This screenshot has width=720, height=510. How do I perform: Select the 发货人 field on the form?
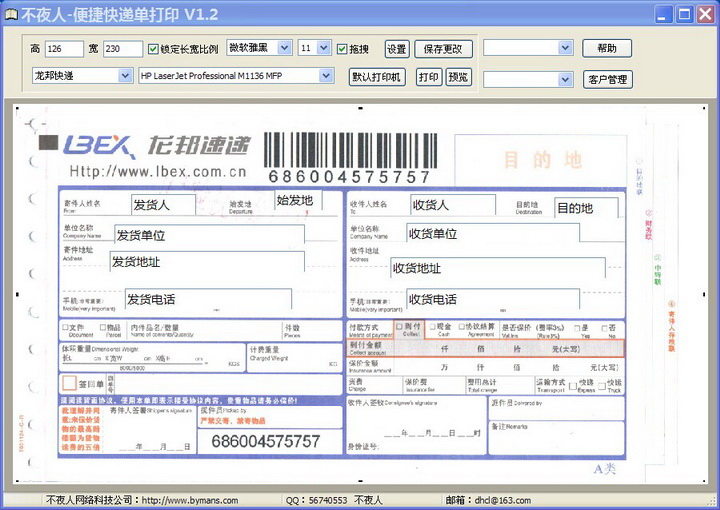163,205
